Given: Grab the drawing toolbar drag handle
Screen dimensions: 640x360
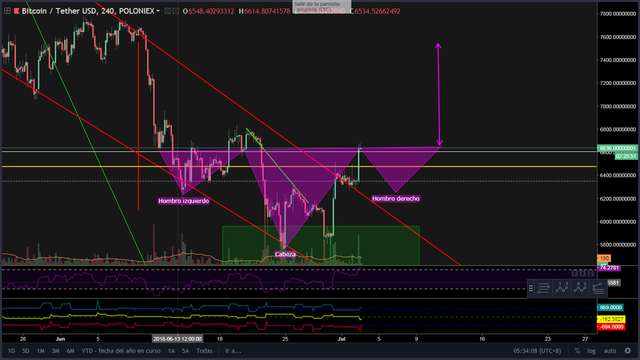Looking at the screenshot, I should 531,288.
